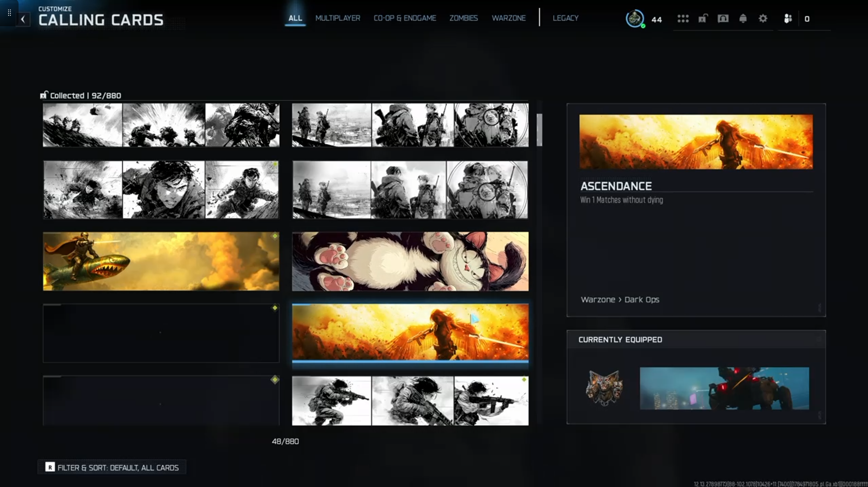This screenshot has height=487, width=868.
Task: Click the "Collected | 92/880" counter
Action: 86,95
